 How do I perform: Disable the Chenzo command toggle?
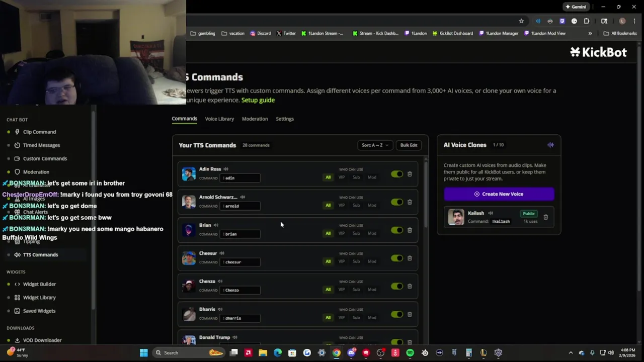pos(397,286)
